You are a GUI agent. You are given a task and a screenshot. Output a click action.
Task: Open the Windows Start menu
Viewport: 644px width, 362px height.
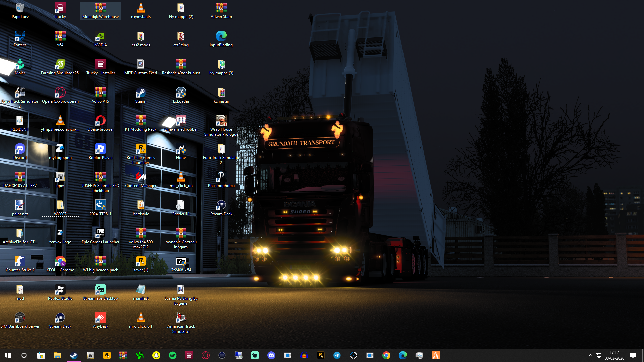click(x=8, y=355)
